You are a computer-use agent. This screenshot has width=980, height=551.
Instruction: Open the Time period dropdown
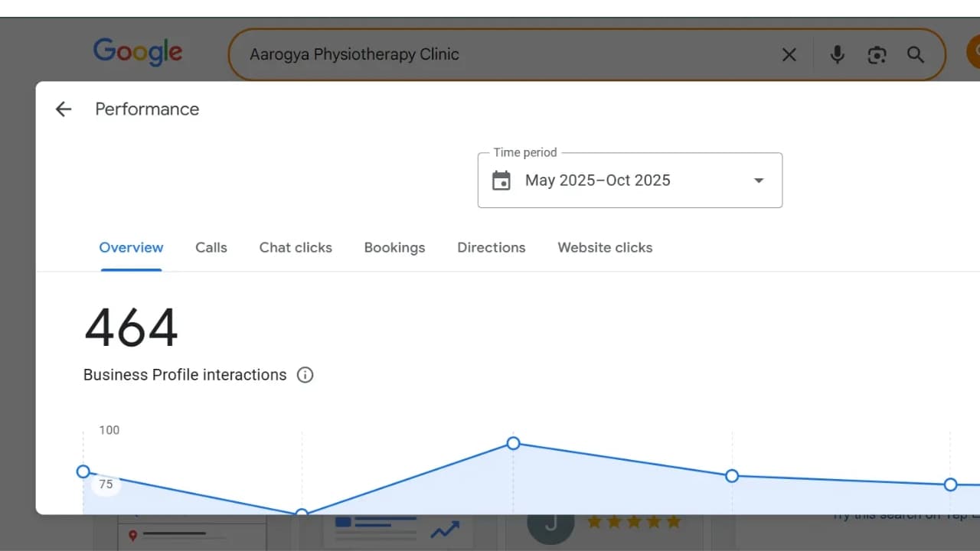758,181
